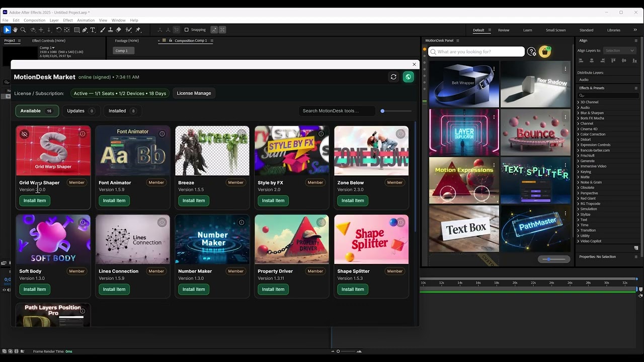Show info for Number Maker
The height and width of the screenshot is (362, 644).
pyautogui.click(x=242, y=222)
